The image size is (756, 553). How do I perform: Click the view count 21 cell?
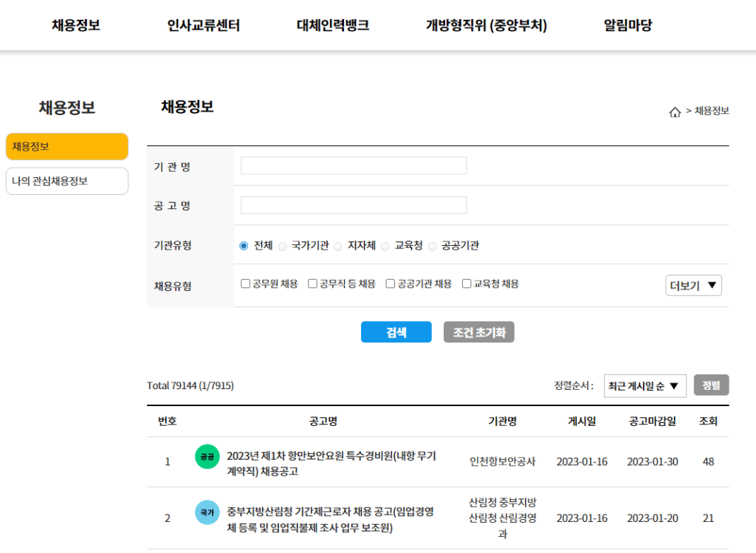pyautogui.click(x=708, y=518)
